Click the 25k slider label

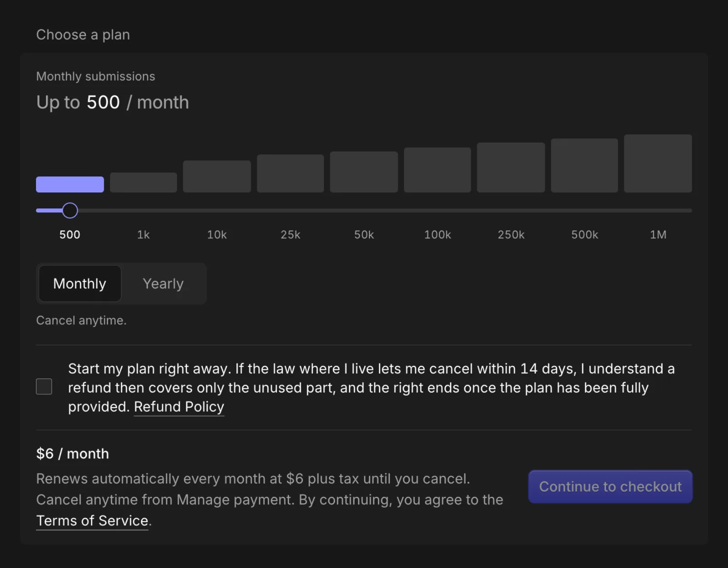290,235
